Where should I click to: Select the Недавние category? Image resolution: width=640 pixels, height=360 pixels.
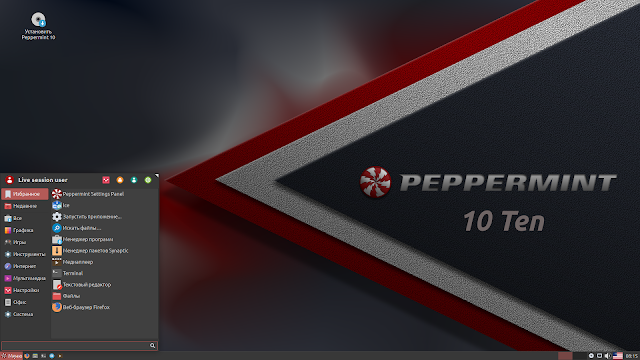[x=25, y=206]
